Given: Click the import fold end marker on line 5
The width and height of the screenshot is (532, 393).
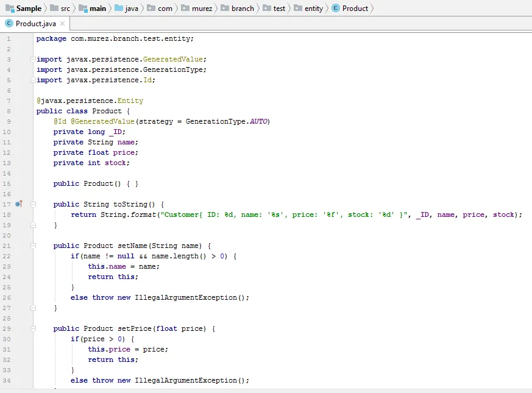Looking at the screenshot, I should point(34,80).
